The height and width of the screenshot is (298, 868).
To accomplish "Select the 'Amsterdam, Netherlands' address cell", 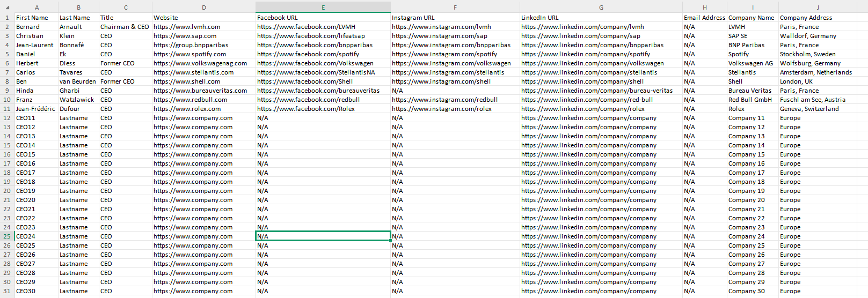I will point(818,72).
